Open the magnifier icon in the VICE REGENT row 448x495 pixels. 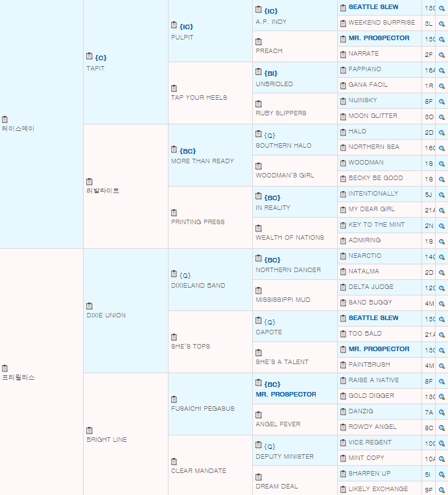coord(442,444)
